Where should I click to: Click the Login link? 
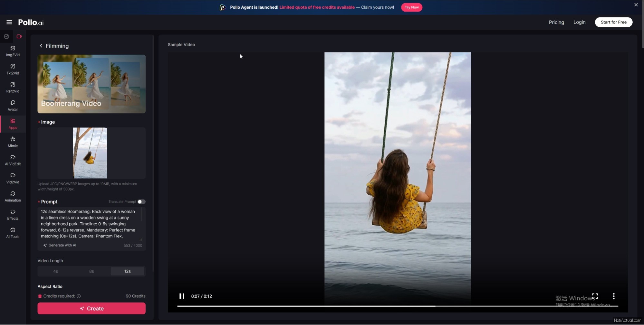point(579,22)
